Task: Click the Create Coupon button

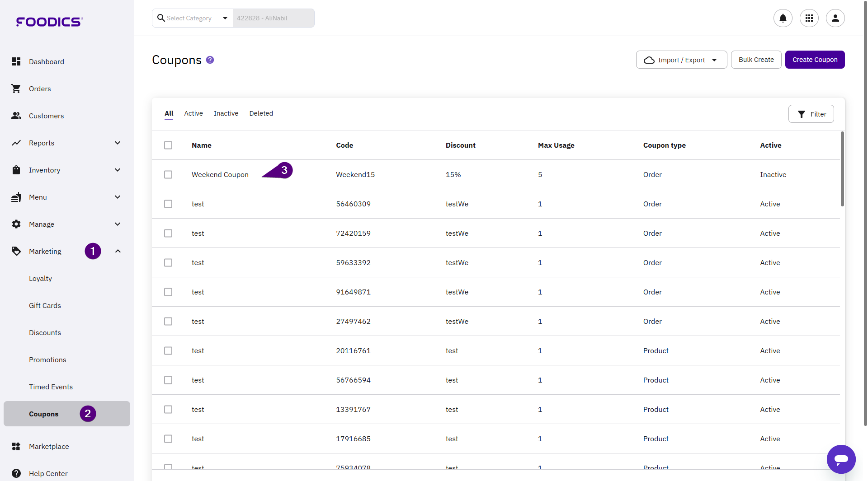Action: pyautogui.click(x=815, y=60)
